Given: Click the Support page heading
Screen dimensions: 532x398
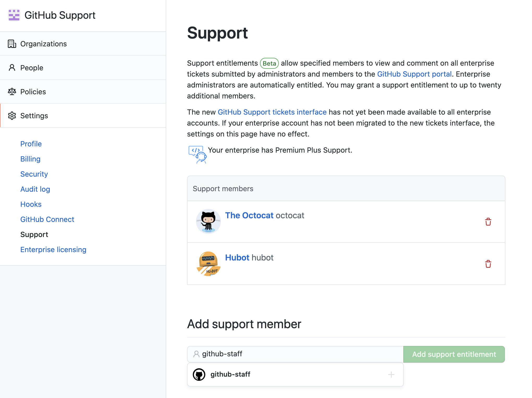Looking at the screenshot, I should click(217, 33).
